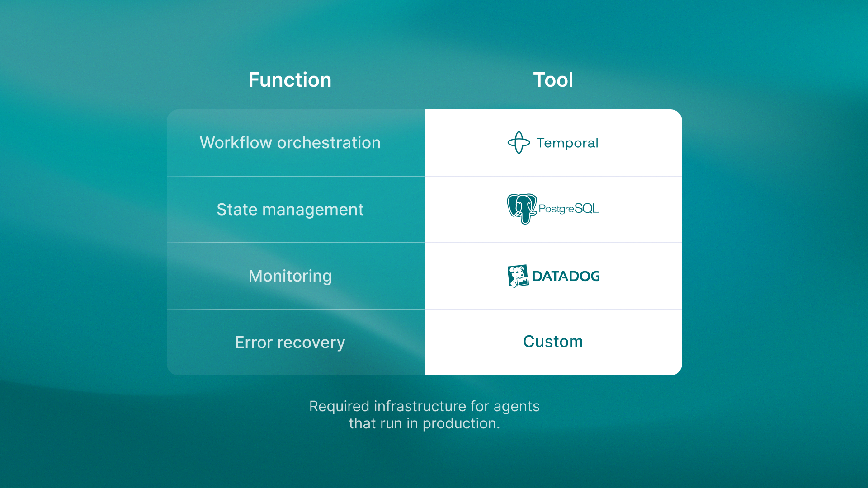868x488 pixels.
Task: Click the word 'Workflow' in first row
Action: pos(236,143)
